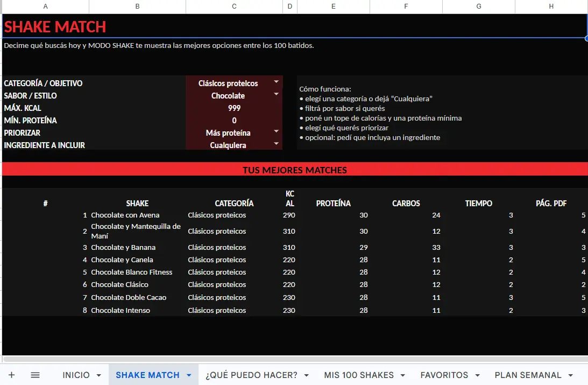Open the all sheets list icon
This screenshot has height=385, width=588.
(36, 375)
